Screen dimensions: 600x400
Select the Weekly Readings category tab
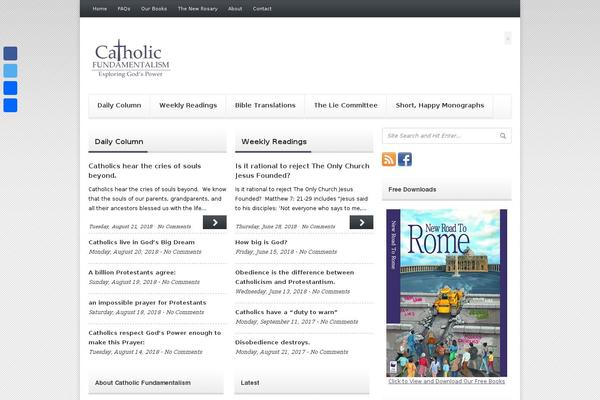click(188, 105)
